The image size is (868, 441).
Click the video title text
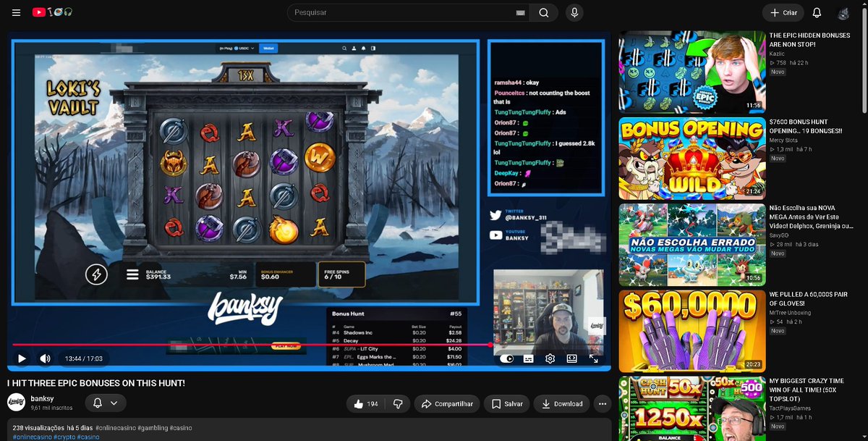96,382
